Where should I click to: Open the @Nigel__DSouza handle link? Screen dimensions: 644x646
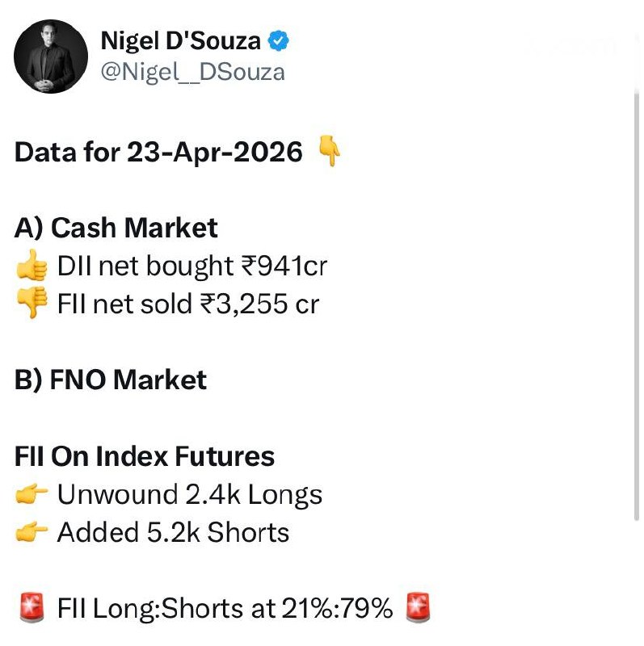[192, 72]
